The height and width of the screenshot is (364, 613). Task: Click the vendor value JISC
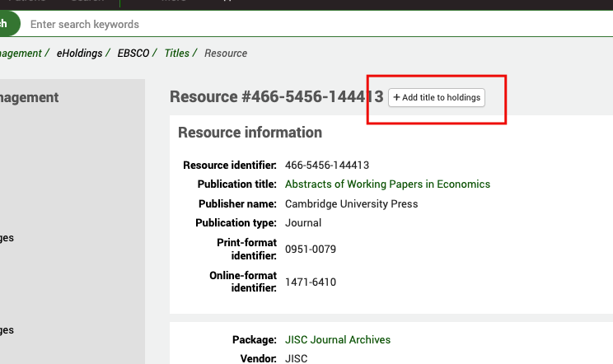click(297, 358)
